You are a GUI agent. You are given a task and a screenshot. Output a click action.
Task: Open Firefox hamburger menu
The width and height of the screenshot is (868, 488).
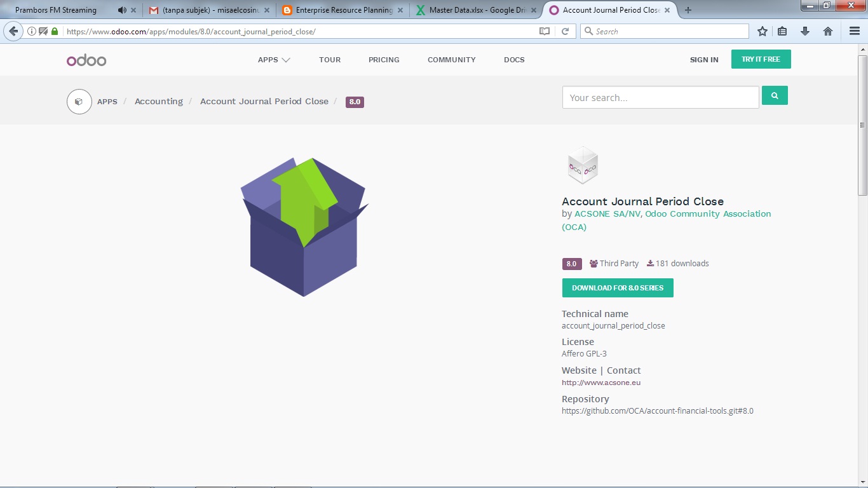pyautogui.click(x=855, y=31)
